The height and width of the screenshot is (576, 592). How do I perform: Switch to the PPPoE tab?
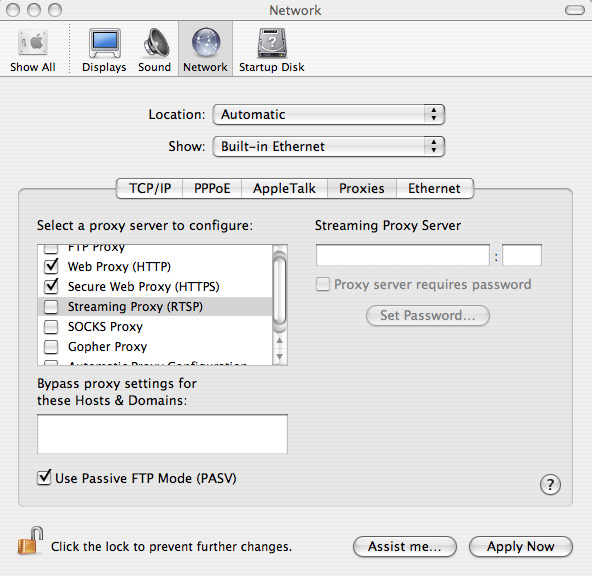(212, 188)
